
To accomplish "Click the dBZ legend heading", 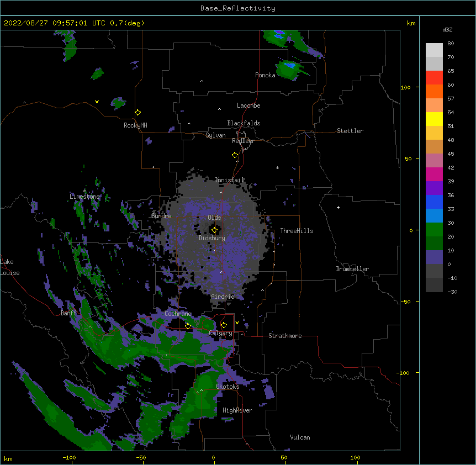I will [x=447, y=30].
